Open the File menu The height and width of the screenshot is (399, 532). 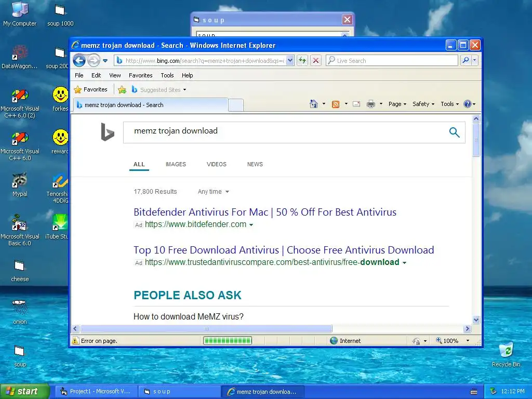coord(79,75)
